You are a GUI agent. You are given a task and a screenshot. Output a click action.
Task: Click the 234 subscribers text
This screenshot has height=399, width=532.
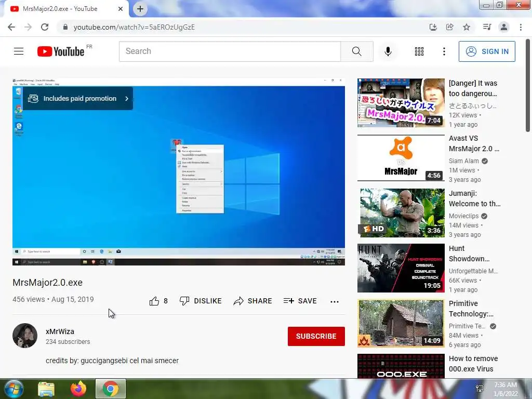[68, 342]
